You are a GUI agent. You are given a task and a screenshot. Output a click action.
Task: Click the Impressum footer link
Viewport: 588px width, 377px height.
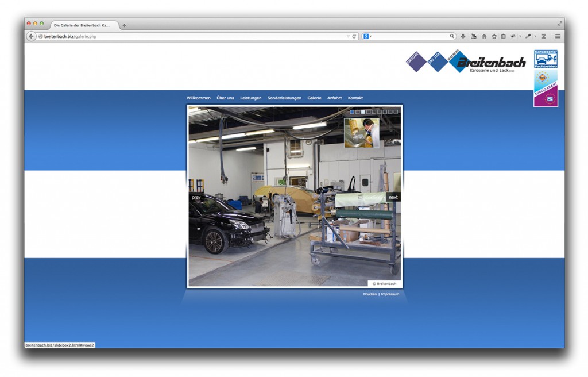tap(390, 294)
